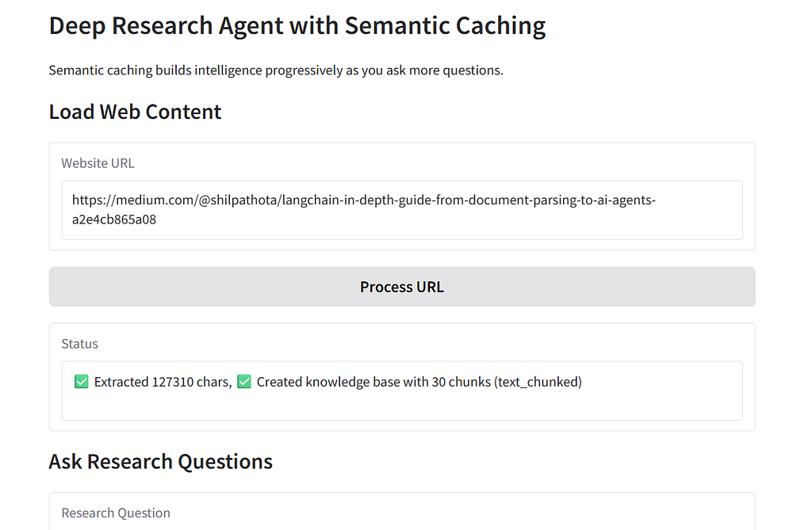Image resolution: width=812 pixels, height=530 pixels.
Task: Click the green checkmark before "Created knowledge base"
Action: 244,381
